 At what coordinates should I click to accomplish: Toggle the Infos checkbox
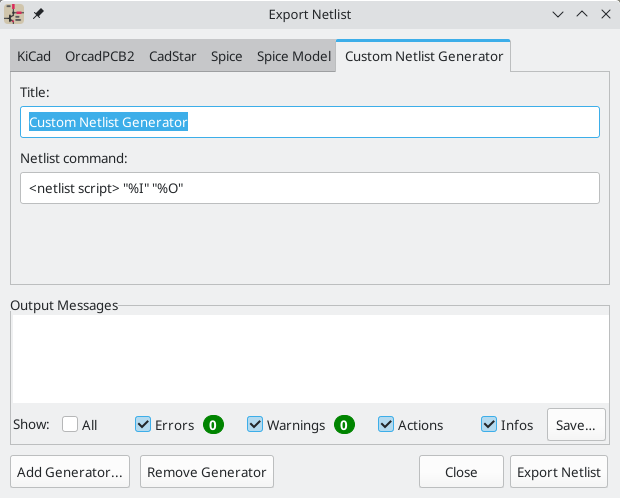489,425
